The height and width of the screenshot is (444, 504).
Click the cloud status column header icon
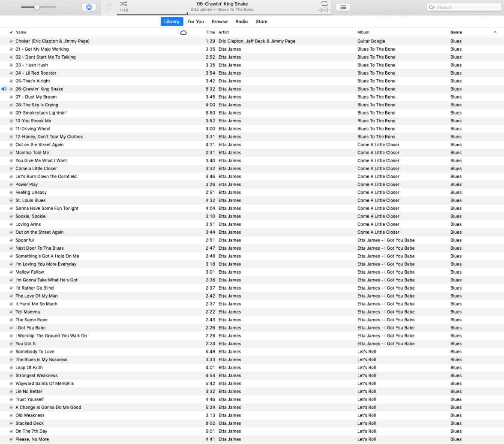coord(183,32)
